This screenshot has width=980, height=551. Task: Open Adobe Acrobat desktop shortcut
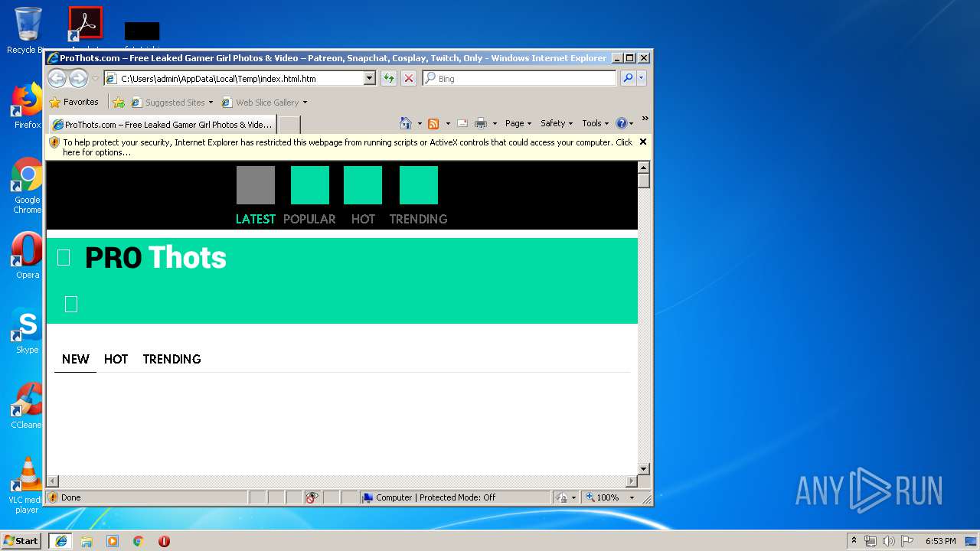(x=85, y=24)
